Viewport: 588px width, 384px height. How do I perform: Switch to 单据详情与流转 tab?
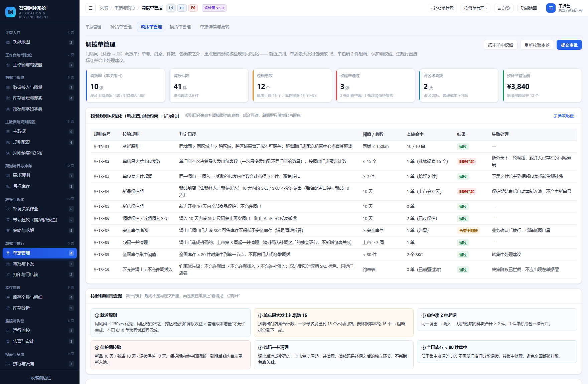pos(214,27)
